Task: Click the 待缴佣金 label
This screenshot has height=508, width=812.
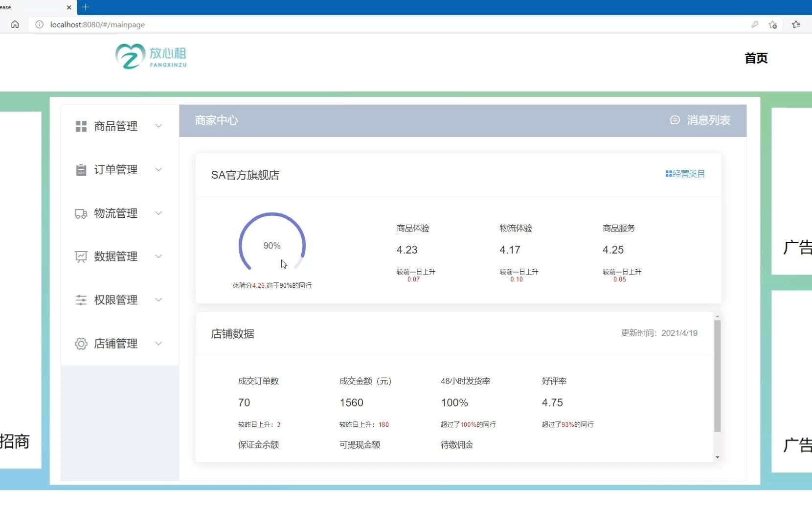Action: 457,445
